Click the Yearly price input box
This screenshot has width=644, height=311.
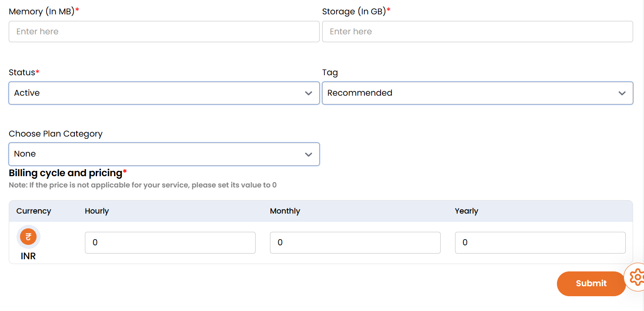pos(540,243)
